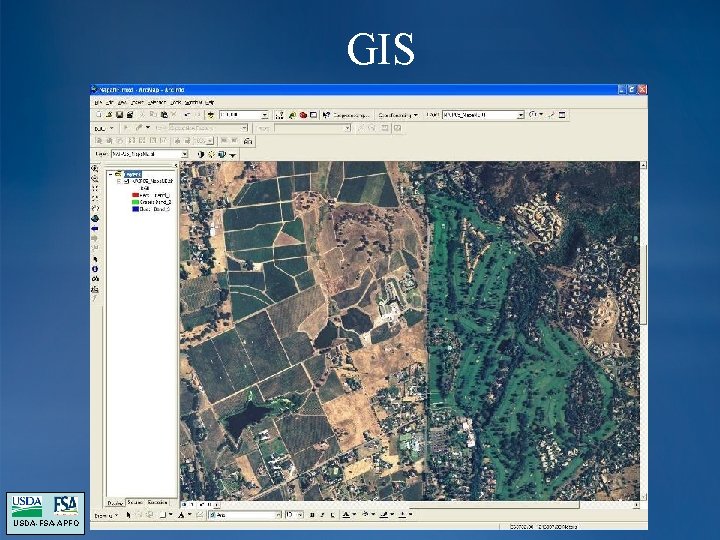Select the Zoom Out tool
The width and height of the screenshot is (720, 540).
point(95,179)
